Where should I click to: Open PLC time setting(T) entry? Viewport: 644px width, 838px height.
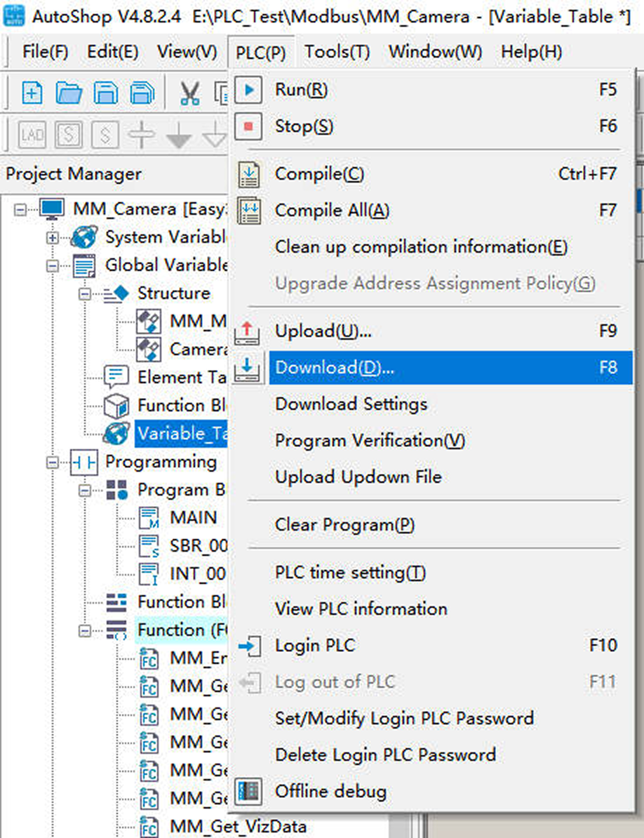point(433,573)
